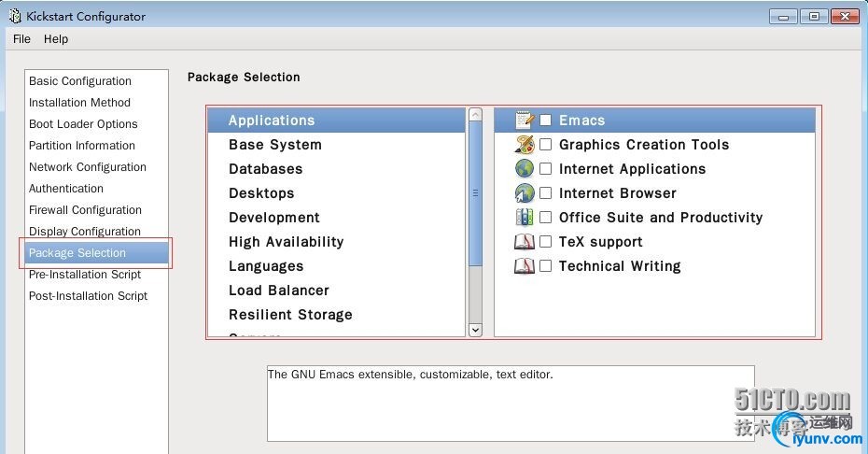The width and height of the screenshot is (868, 454).
Task: Select the Applications package category
Action: [337, 121]
